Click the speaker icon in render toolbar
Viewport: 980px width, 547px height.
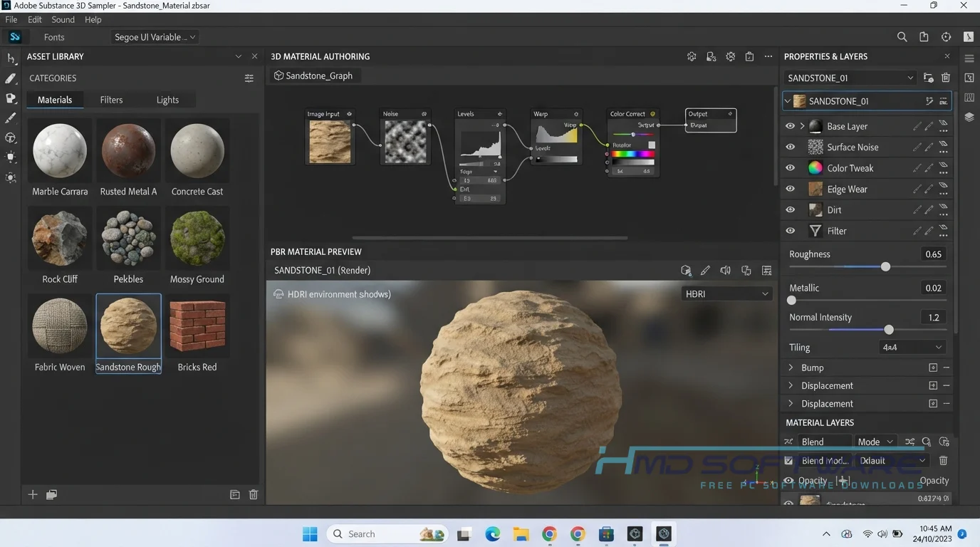[725, 271]
